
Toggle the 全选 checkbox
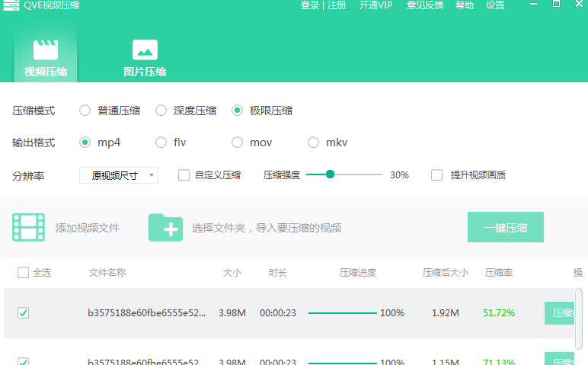coord(24,272)
